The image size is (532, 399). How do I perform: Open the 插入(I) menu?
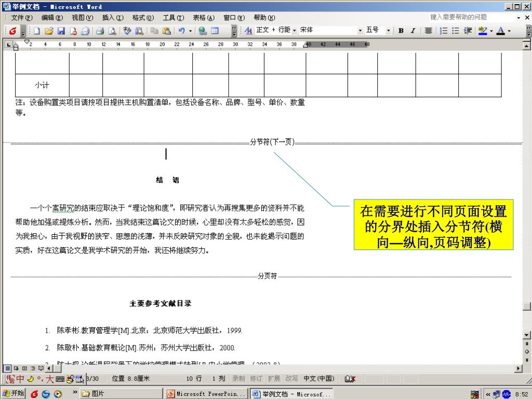(x=113, y=18)
